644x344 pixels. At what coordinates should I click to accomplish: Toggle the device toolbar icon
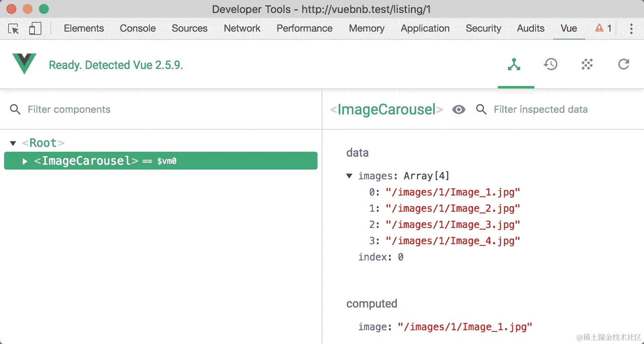(35, 28)
